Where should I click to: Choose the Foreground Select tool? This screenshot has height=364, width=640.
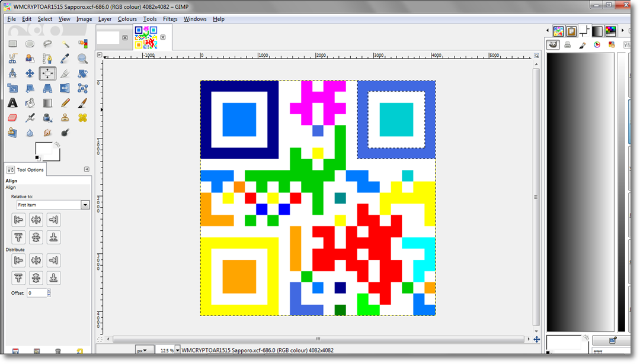pyautogui.click(x=30, y=59)
